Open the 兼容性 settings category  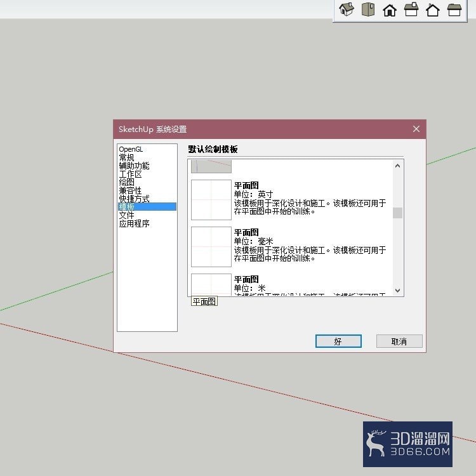click(130, 190)
